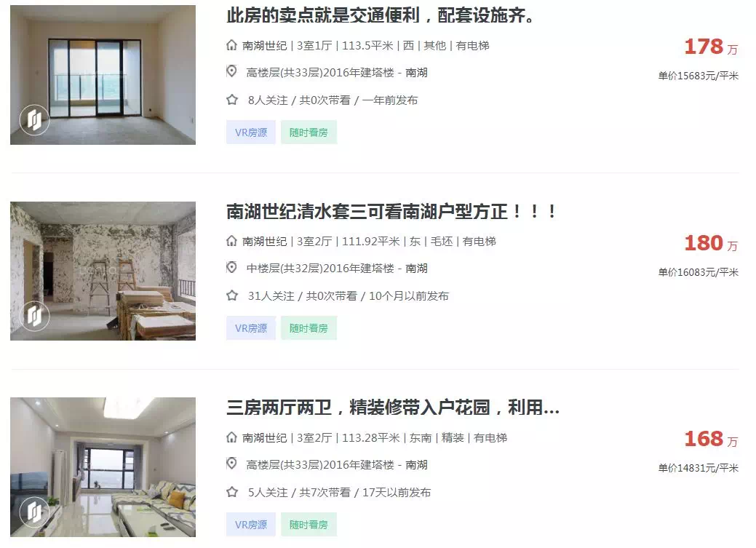Viewport: 756px width, 548px height.
Task: Open listing titled 三房两厅两卫，精装修带入户花园
Action: (393, 408)
